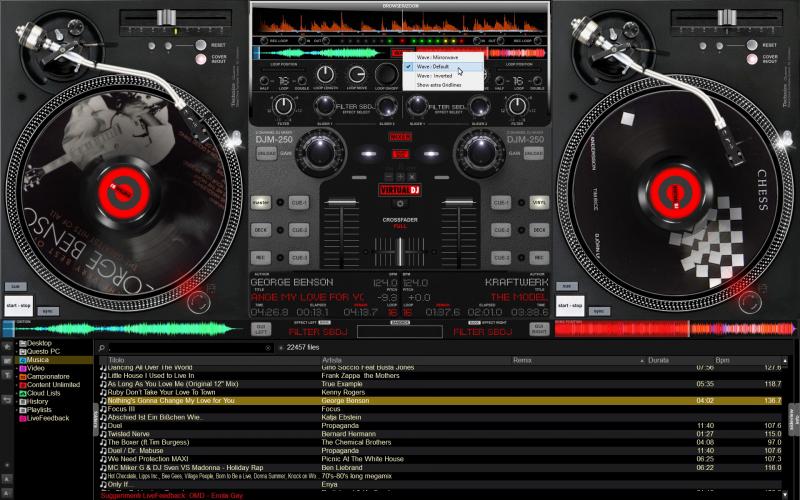Image resolution: width=800 pixels, height=500 pixels.
Task: Click the left Unload button
Action: (266, 153)
